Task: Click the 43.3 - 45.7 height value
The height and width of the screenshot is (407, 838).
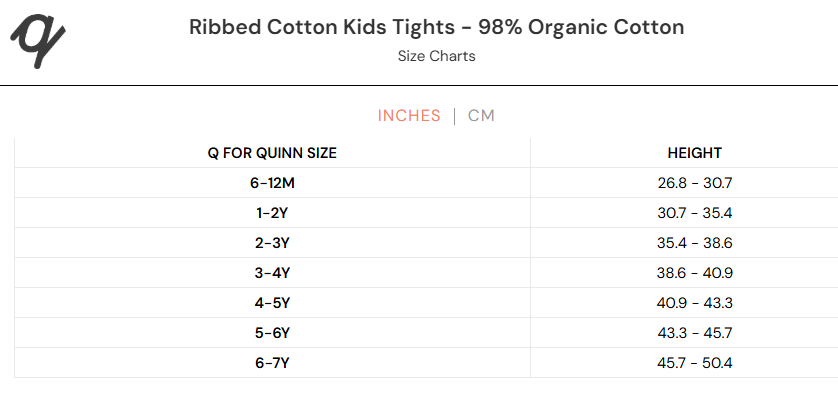Action: coord(694,333)
